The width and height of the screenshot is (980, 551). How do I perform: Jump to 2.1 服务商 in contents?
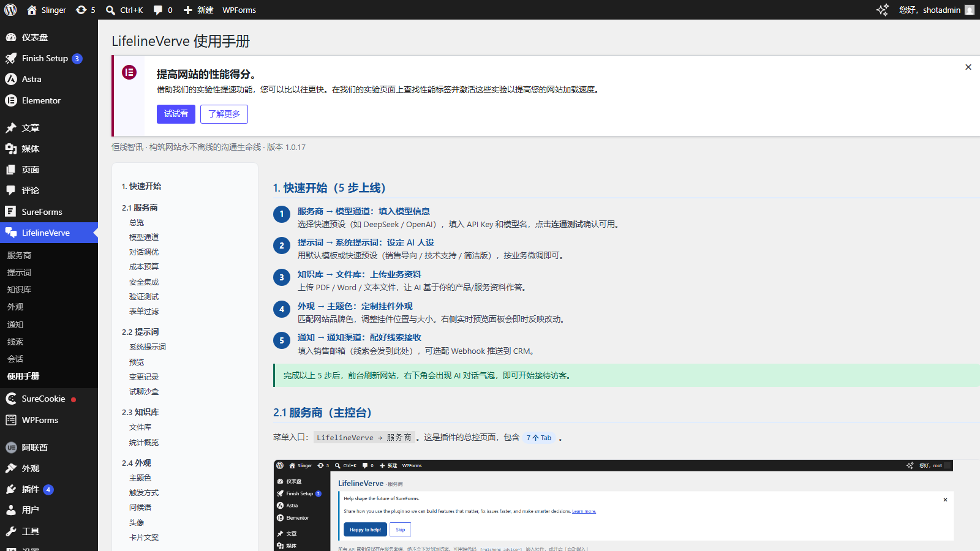[x=140, y=208]
